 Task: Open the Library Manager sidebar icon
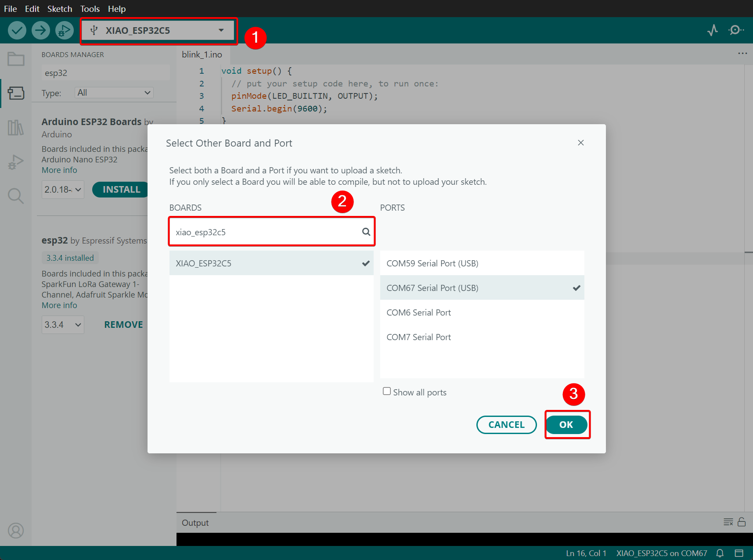(x=16, y=128)
